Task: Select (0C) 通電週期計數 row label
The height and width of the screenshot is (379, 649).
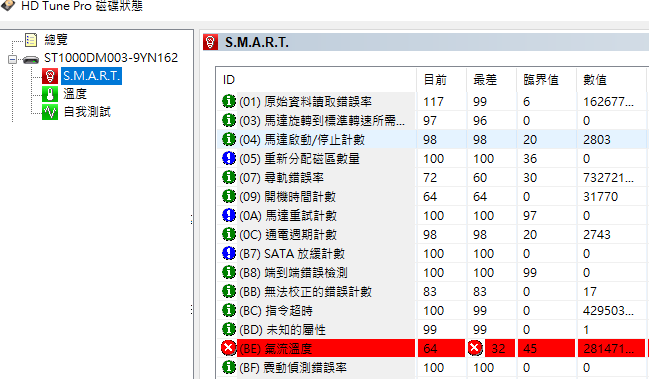Action: pos(288,235)
